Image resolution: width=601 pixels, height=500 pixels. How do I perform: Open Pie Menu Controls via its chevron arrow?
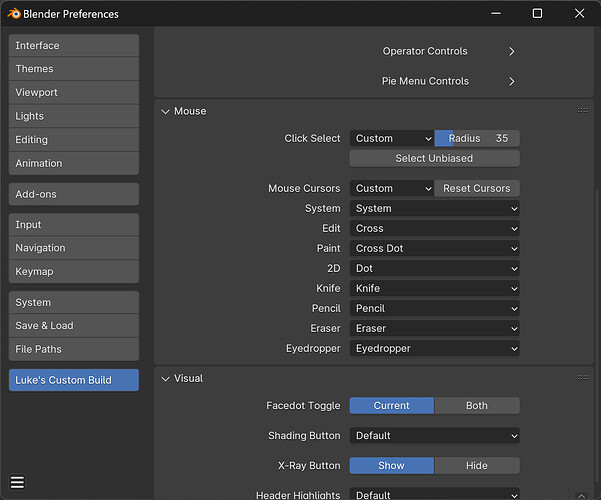pos(512,81)
